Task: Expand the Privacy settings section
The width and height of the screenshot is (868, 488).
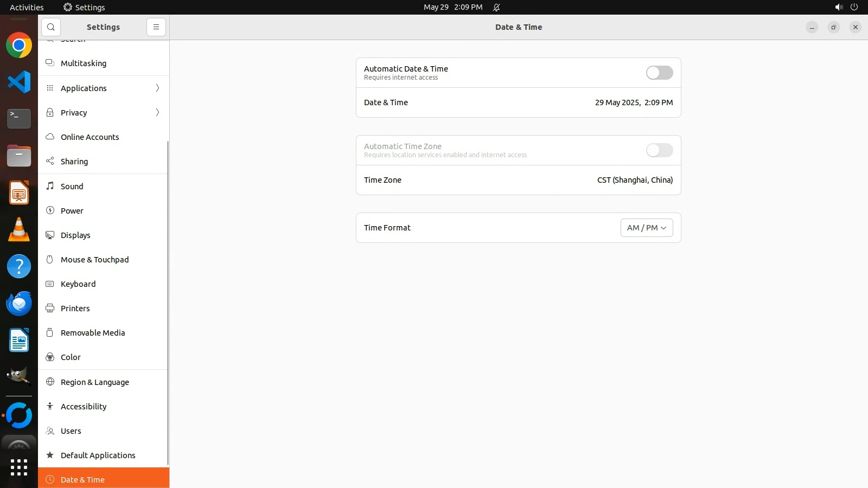Action: pyautogui.click(x=103, y=113)
